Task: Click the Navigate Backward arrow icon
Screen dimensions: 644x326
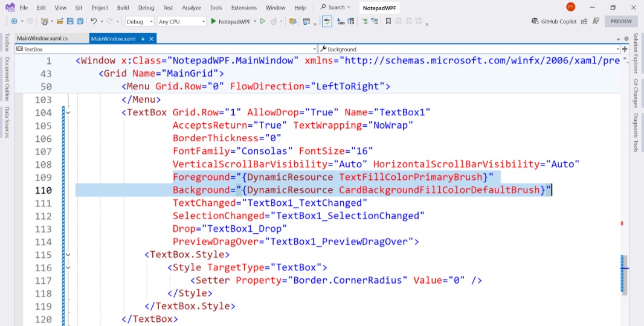Action: tap(14, 21)
